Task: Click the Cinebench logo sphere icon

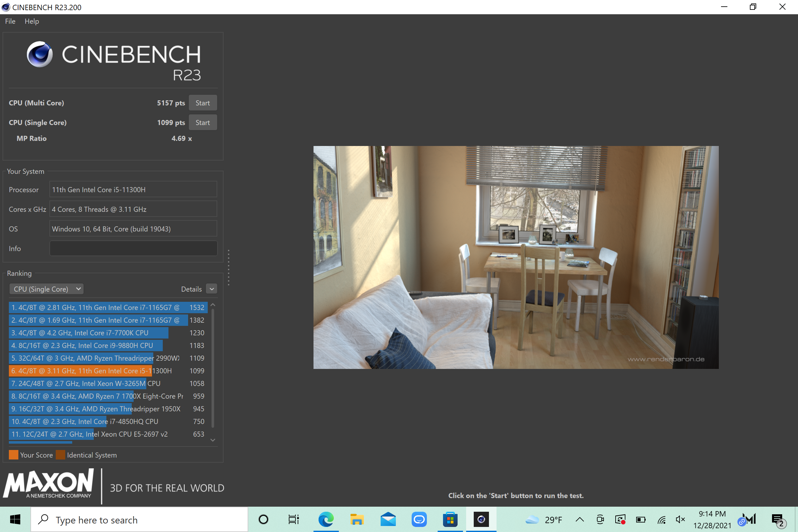Action: (x=40, y=54)
